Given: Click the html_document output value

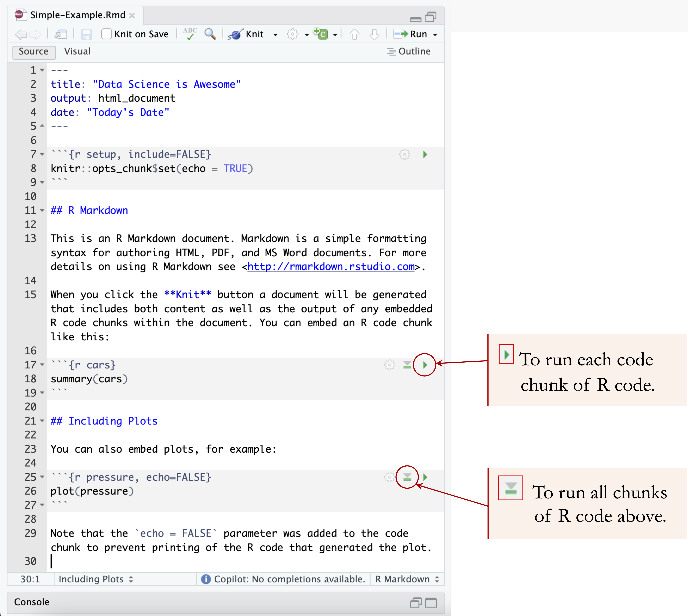Looking at the screenshot, I should pos(137,98).
